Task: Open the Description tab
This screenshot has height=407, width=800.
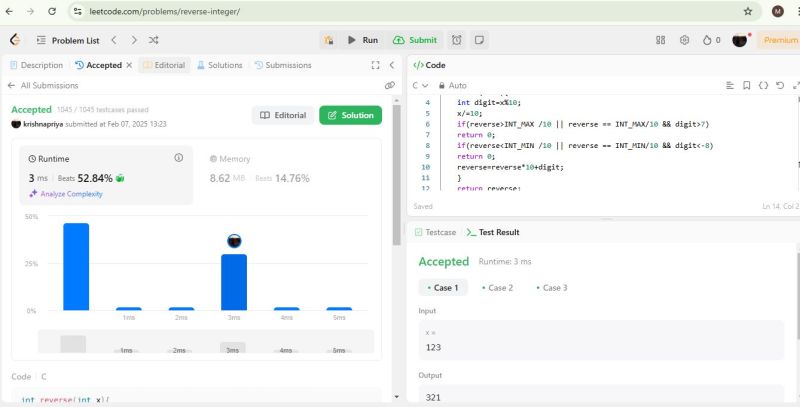Action: click(37, 65)
